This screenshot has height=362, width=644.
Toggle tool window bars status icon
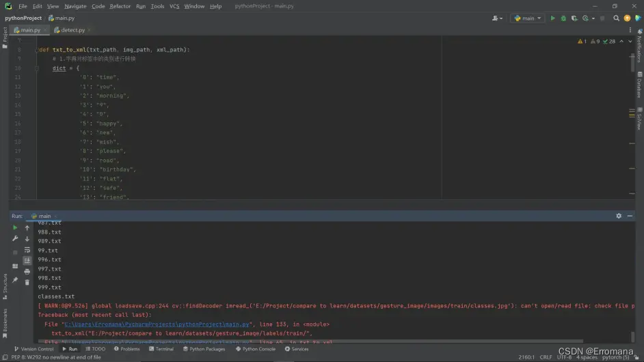[5, 357]
